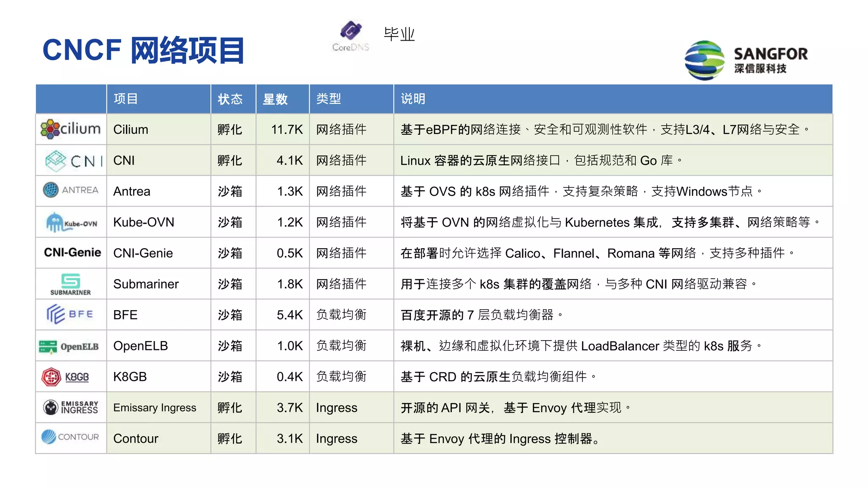Image resolution: width=868 pixels, height=488 pixels.
Task: Click the 1.8K star count
Action: coord(290,284)
